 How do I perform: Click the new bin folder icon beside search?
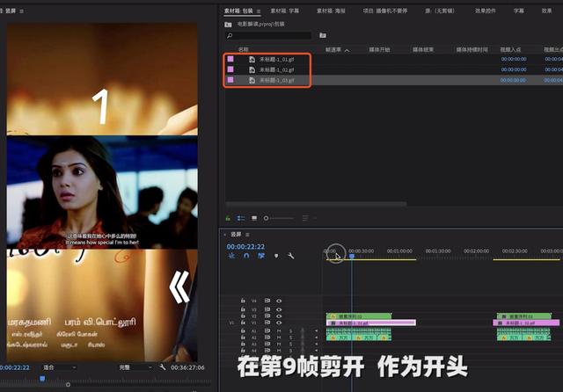pos(323,35)
